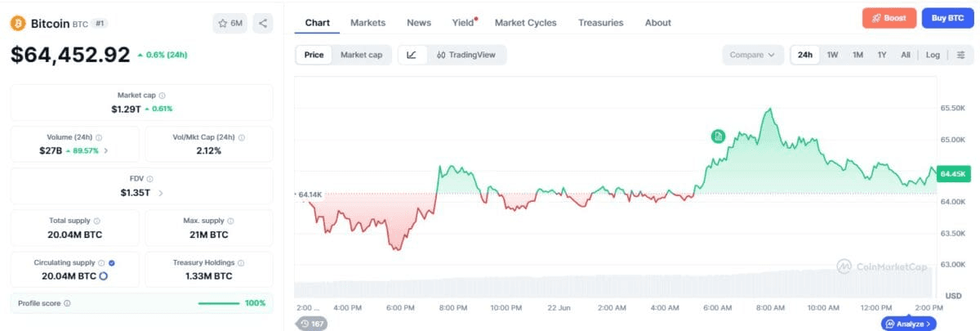980x331 pixels.
Task: Click the $27B volume value
Action: point(50,151)
